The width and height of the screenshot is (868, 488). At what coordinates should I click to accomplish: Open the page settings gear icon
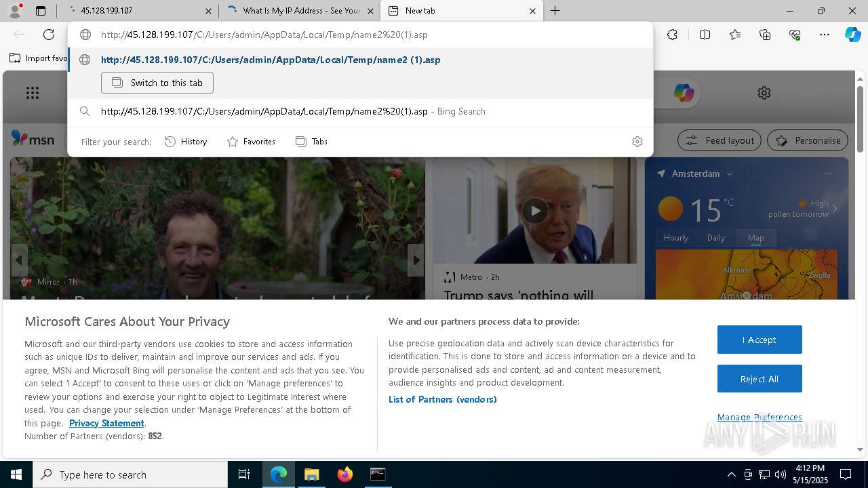tap(764, 93)
